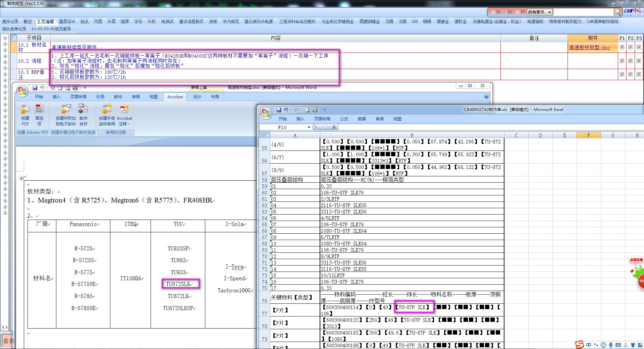The width and height of the screenshot is (644, 349).
Task: Toggle the P3 filter checkbox in search bar
Action: pyautogui.click(x=517, y=12)
